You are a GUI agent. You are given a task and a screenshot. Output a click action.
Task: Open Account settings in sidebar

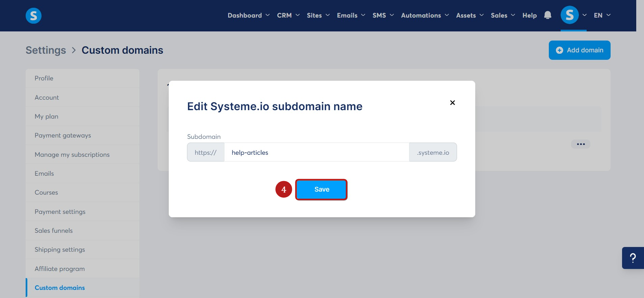[82, 97]
